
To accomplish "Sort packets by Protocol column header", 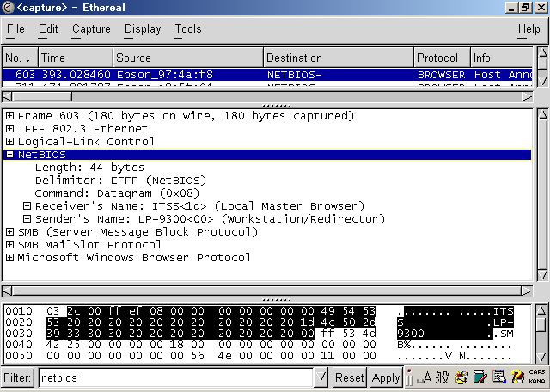I will (442, 58).
